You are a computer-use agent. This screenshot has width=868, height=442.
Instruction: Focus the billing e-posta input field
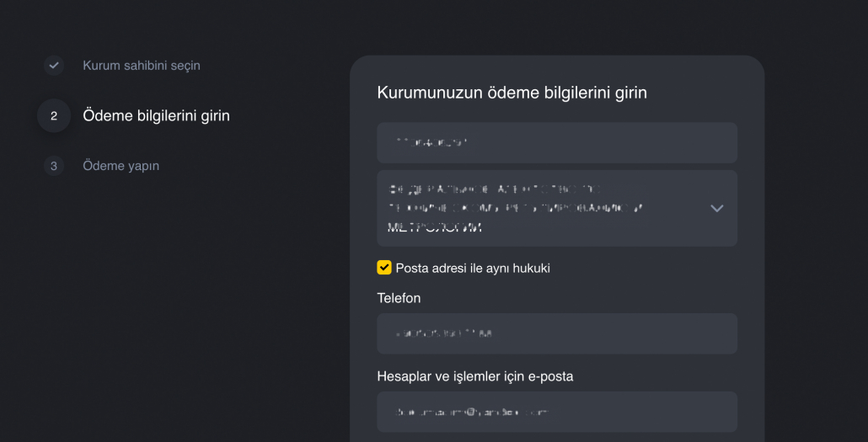click(x=556, y=412)
